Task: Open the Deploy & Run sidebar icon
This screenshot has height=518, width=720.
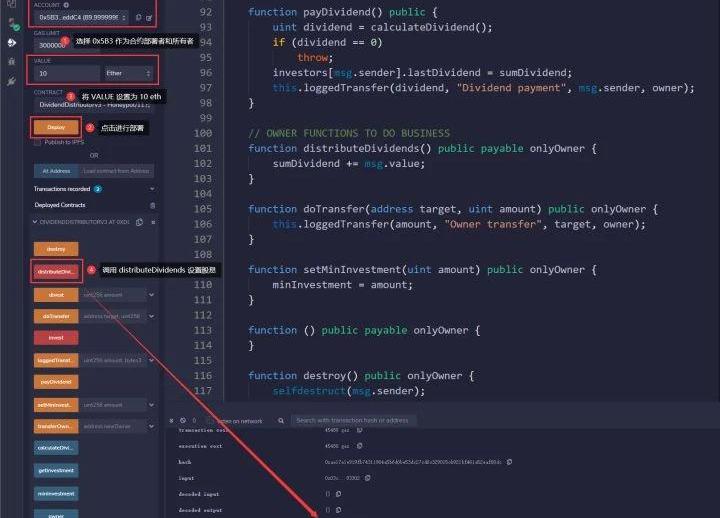Action: tap(12, 43)
